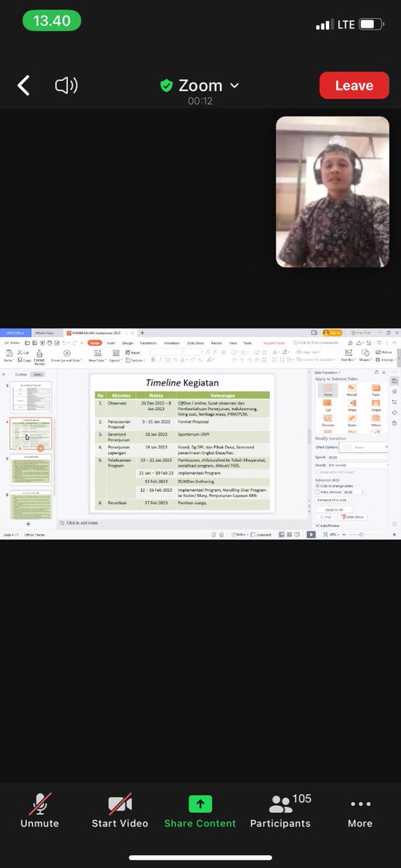Select the Shape transition
The height and width of the screenshot is (868, 401).
(376, 406)
